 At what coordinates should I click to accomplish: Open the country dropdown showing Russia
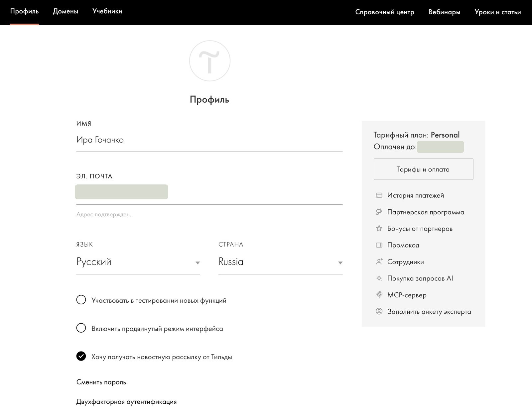coord(280,262)
